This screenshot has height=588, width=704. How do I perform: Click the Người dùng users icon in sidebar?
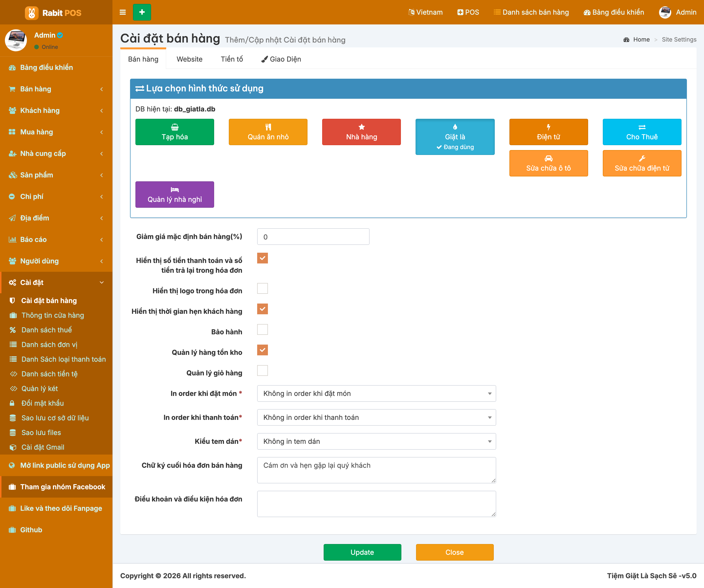12,261
